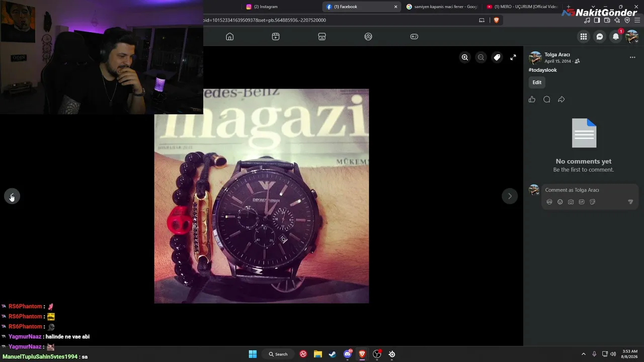
Task: Toggle the Brave sidebar panel
Action: coord(597,20)
